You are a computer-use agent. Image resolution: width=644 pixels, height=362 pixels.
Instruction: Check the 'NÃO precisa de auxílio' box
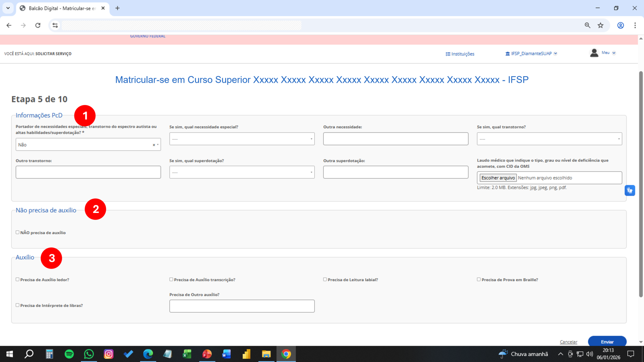pos(18,233)
